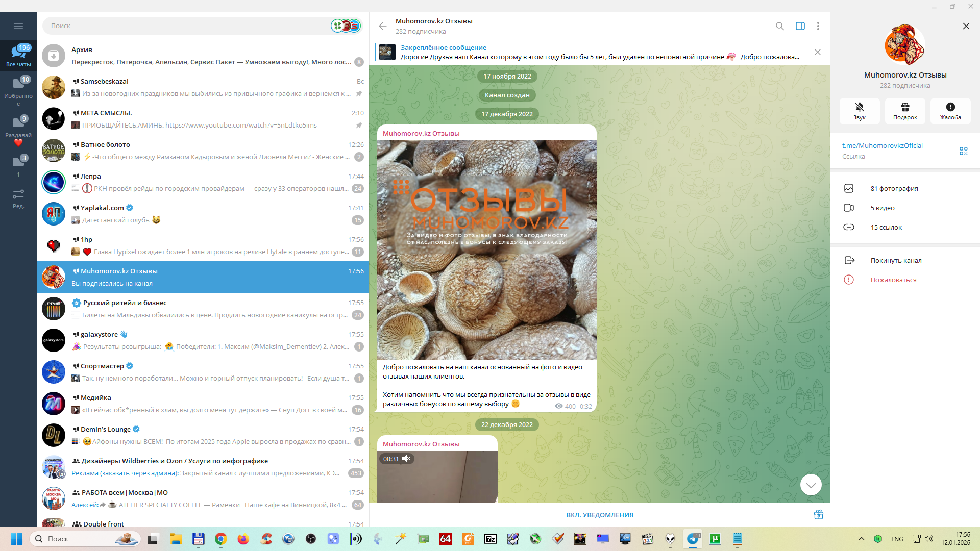The height and width of the screenshot is (551, 980).
Task: Show the channel link QR code
Action: [963, 151]
